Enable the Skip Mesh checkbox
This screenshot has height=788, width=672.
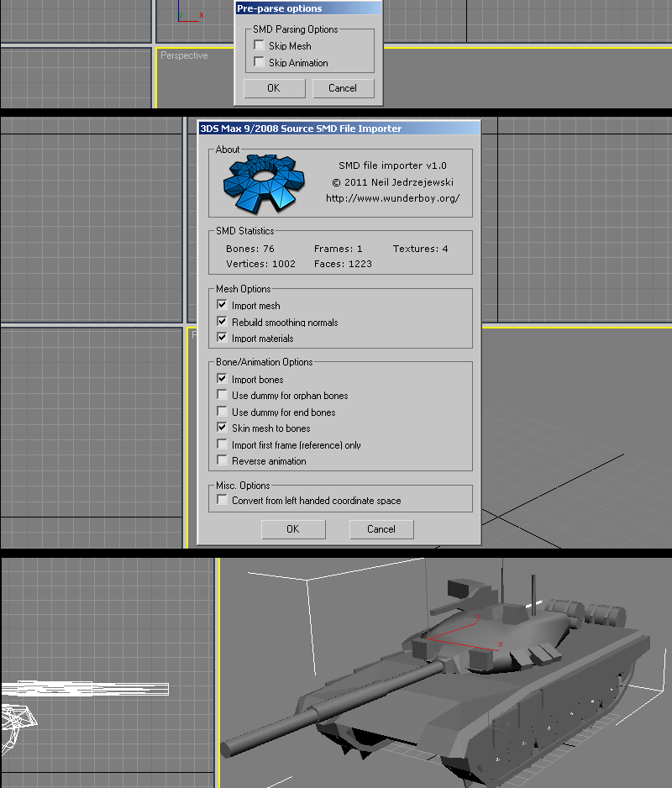[259, 46]
